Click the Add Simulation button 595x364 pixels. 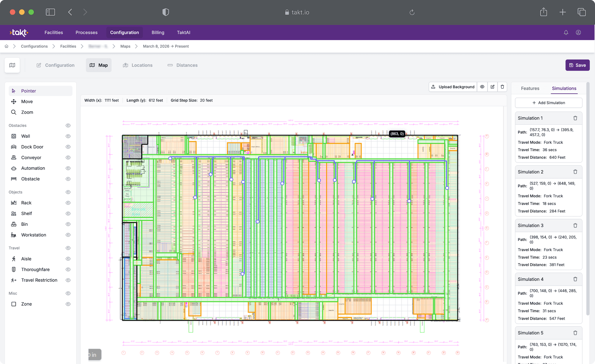549,103
